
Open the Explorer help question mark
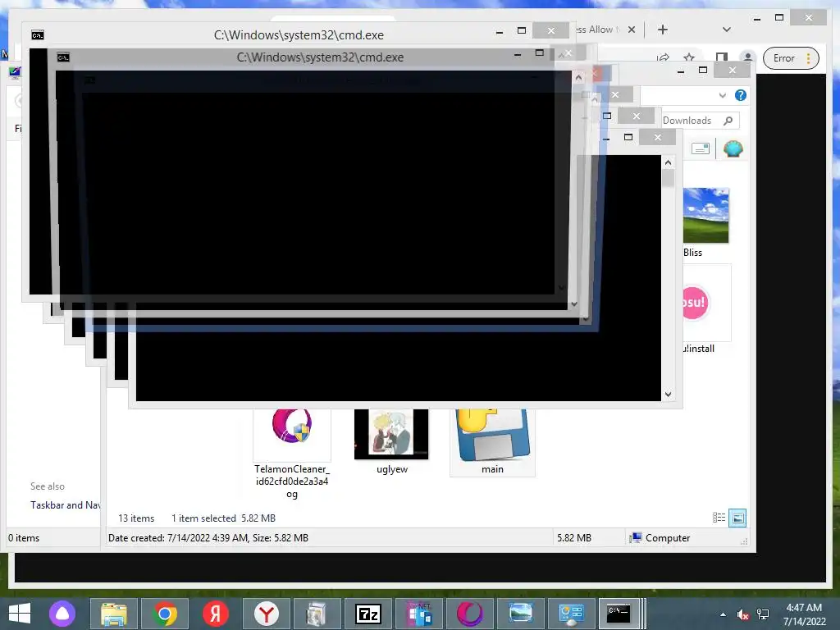pyautogui.click(x=741, y=95)
